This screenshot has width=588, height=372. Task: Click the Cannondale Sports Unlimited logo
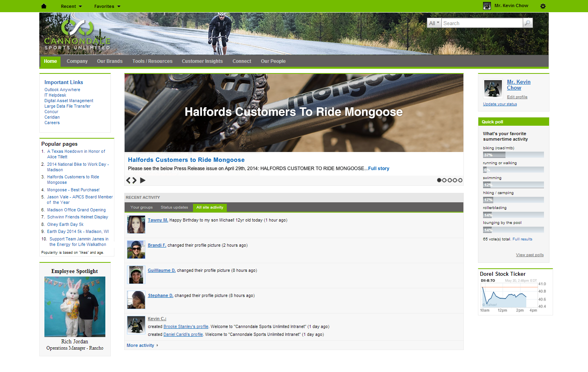pyautogui.click(x=77, y=35)
